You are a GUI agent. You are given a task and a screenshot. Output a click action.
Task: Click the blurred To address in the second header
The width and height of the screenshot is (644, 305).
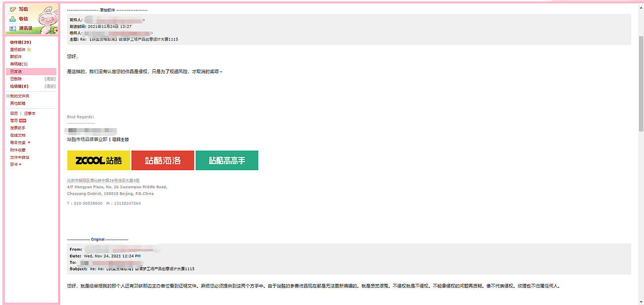(x=112, y=263)
